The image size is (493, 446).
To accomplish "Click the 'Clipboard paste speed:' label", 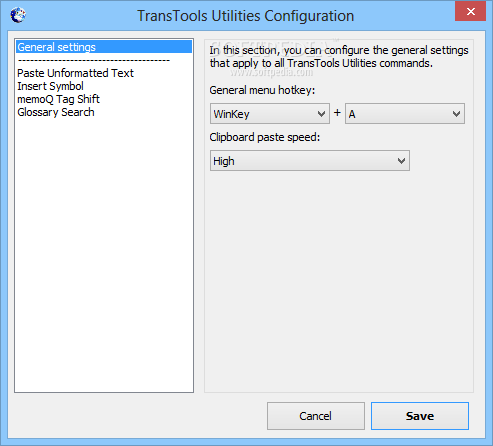I will coord(264,137).
